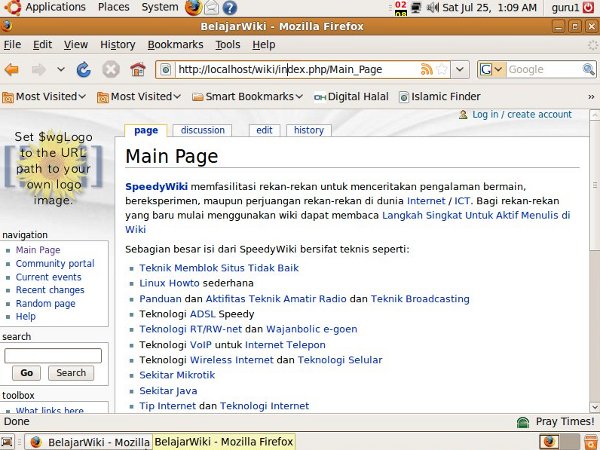The height and width of the screenshot is (450, 600).
Task: Bookmark this page with the star icon
Action: (x=442, y=69)
